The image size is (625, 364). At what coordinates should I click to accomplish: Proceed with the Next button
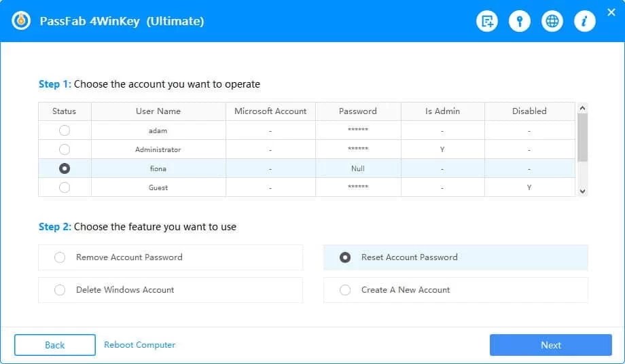(x=551, y=345)
